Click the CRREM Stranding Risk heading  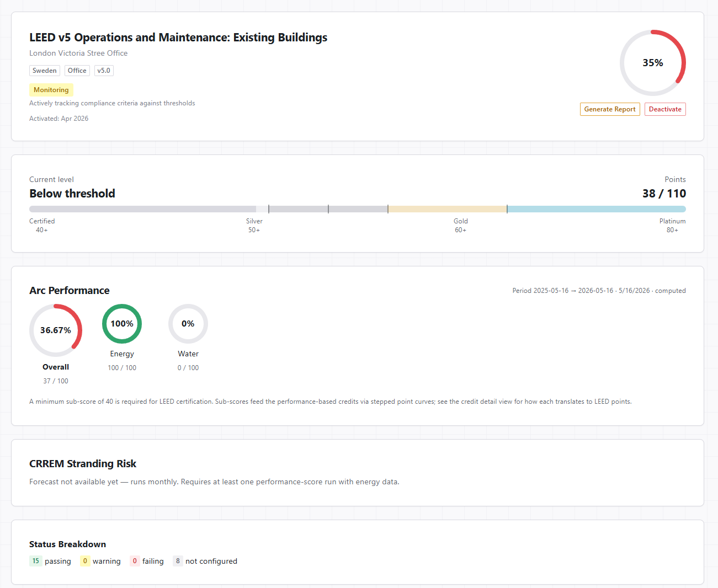(83, 464)
